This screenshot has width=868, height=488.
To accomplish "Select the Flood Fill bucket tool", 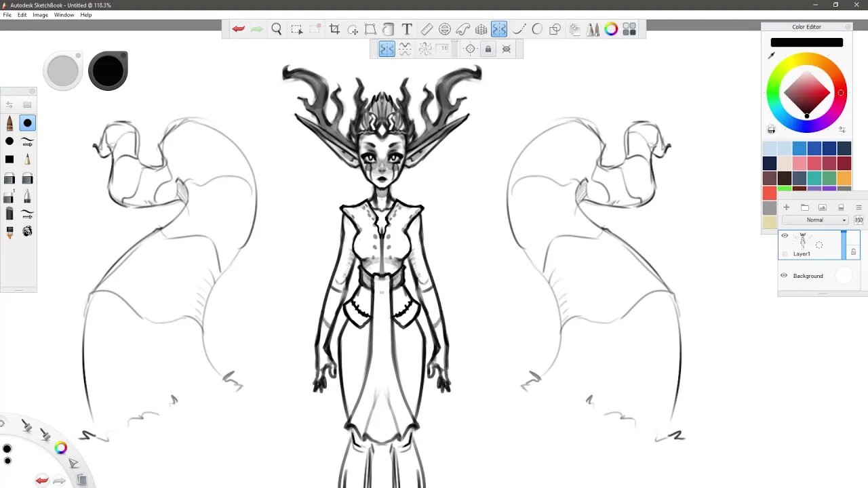I will [389, 29].
